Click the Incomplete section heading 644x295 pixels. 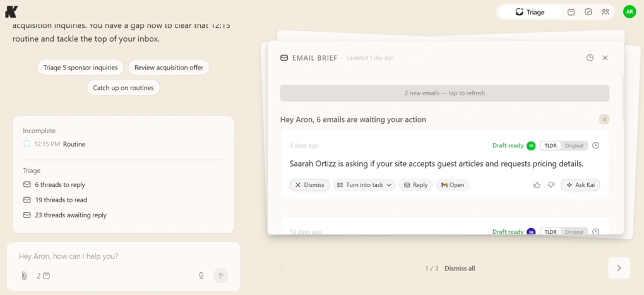tap(39, 131)
